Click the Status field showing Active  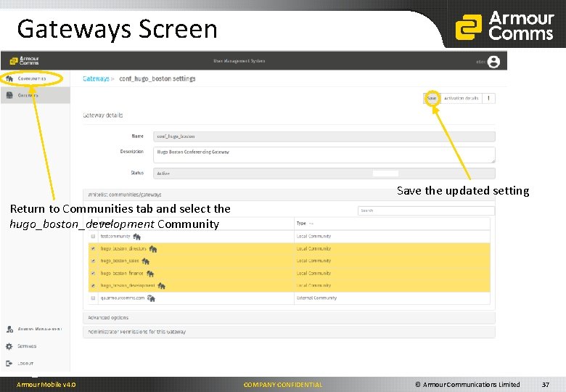324,173
